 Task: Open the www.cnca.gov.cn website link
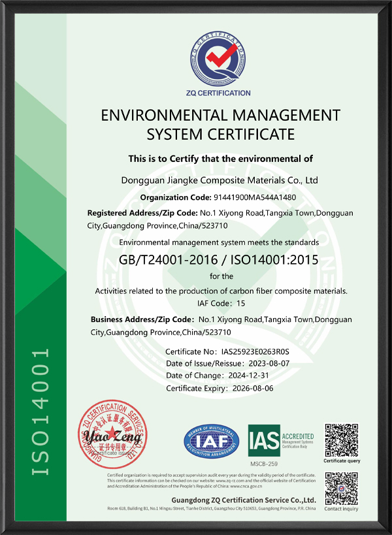[246, 487]
